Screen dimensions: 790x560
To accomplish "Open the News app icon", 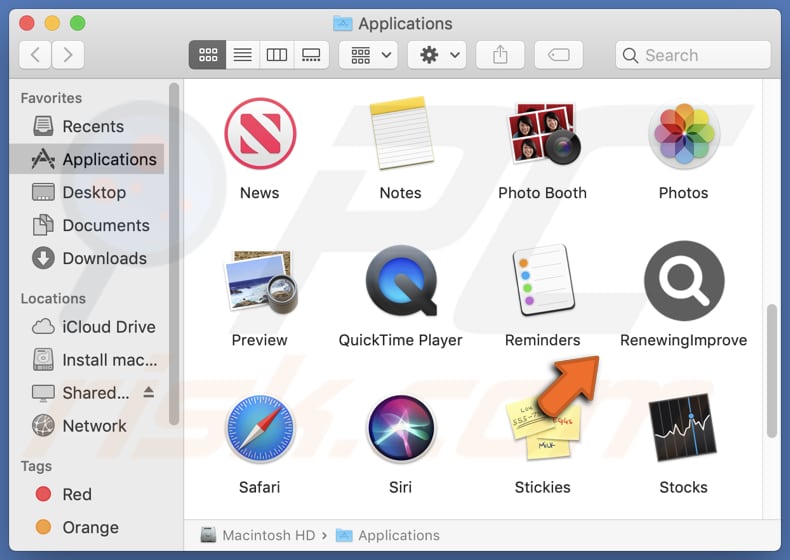I will pyautogui.click(x=260, y=134).
